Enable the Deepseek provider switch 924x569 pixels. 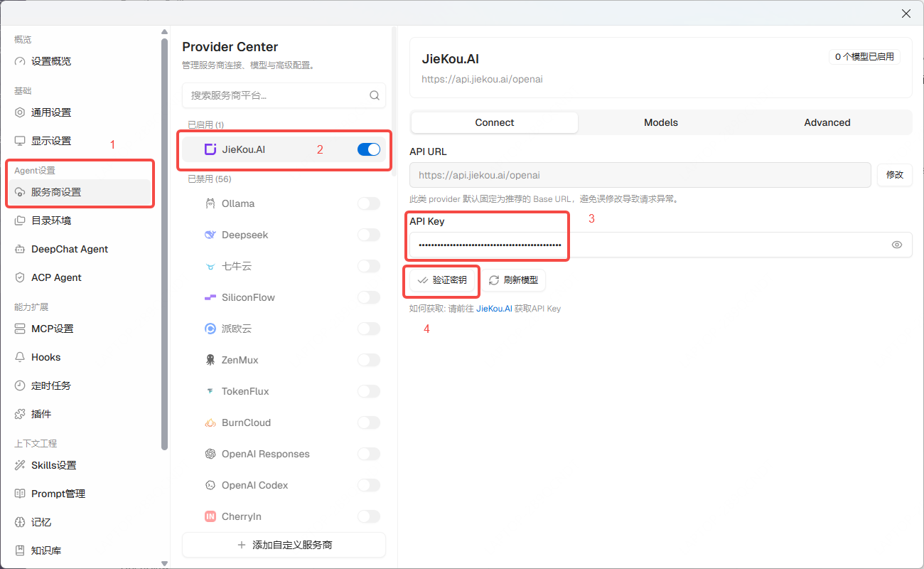[369, 235]
